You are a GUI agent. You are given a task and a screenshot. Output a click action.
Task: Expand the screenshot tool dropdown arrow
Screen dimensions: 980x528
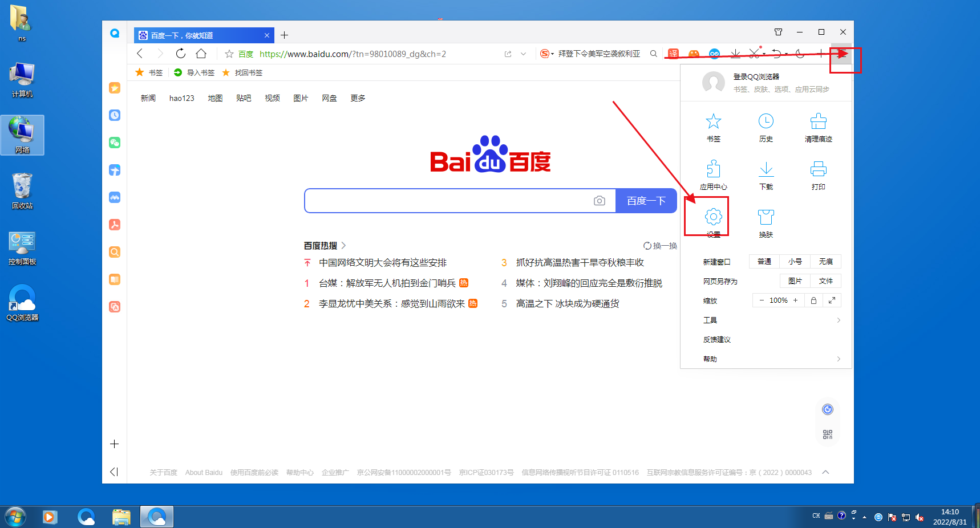pos(764,54)
